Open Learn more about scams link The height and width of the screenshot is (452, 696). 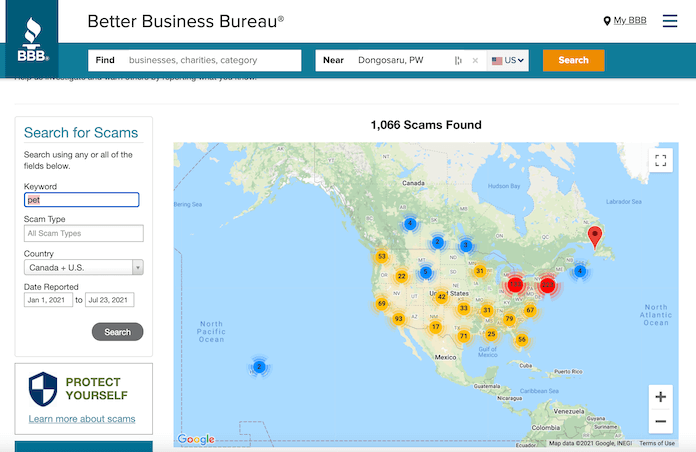(x=82, y=419)
